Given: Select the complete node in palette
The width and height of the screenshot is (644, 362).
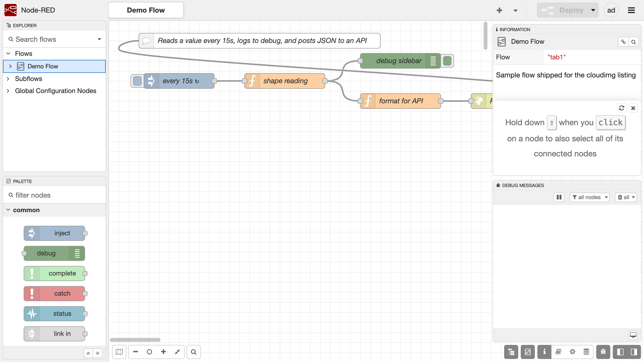Looking at the screenshot, I should coord(54,274).
